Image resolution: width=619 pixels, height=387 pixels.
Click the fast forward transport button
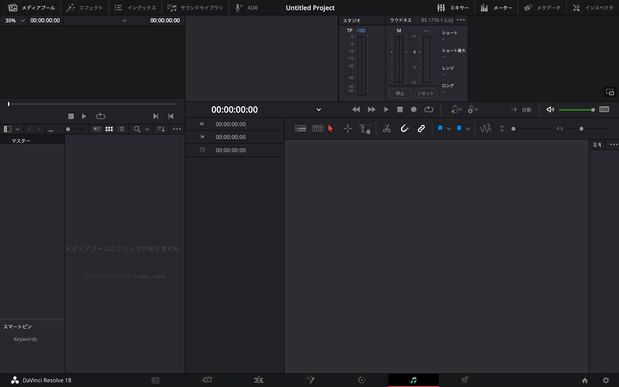pyautogui.click(x=371, y=109)
